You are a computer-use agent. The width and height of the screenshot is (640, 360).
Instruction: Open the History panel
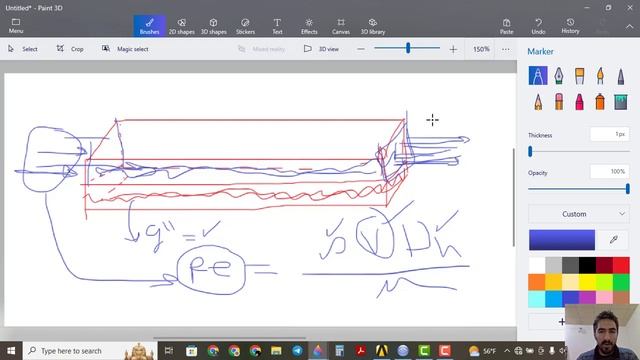pyautogui.click(x=570, y=26)
